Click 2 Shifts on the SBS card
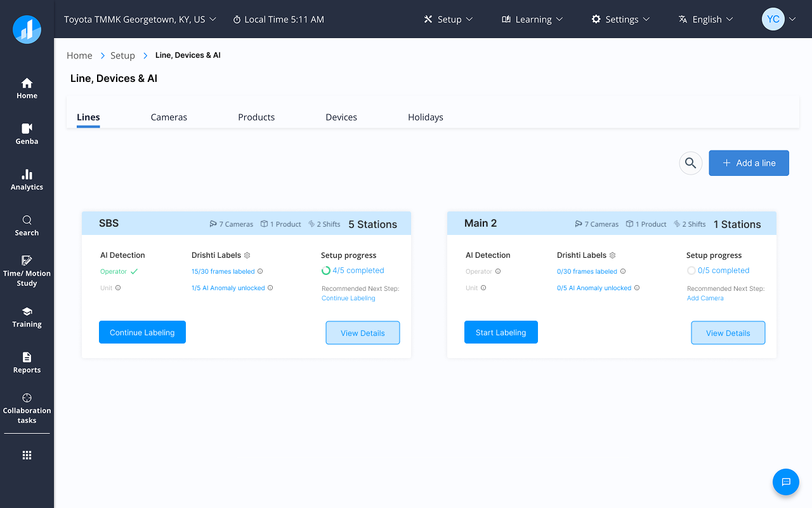Screen dimensions: 812x508 click(324, 224)
